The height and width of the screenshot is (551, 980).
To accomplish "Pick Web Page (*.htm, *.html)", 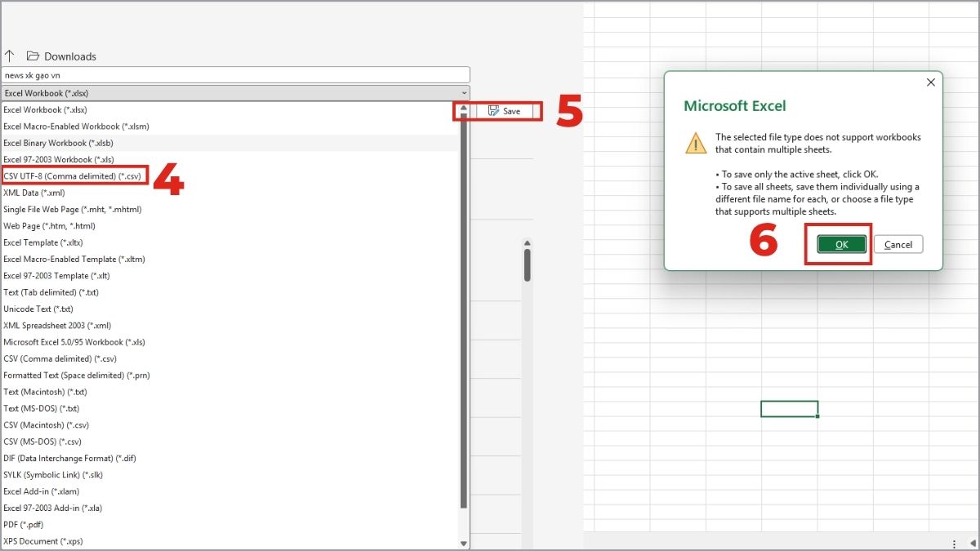I will point(229,226).
